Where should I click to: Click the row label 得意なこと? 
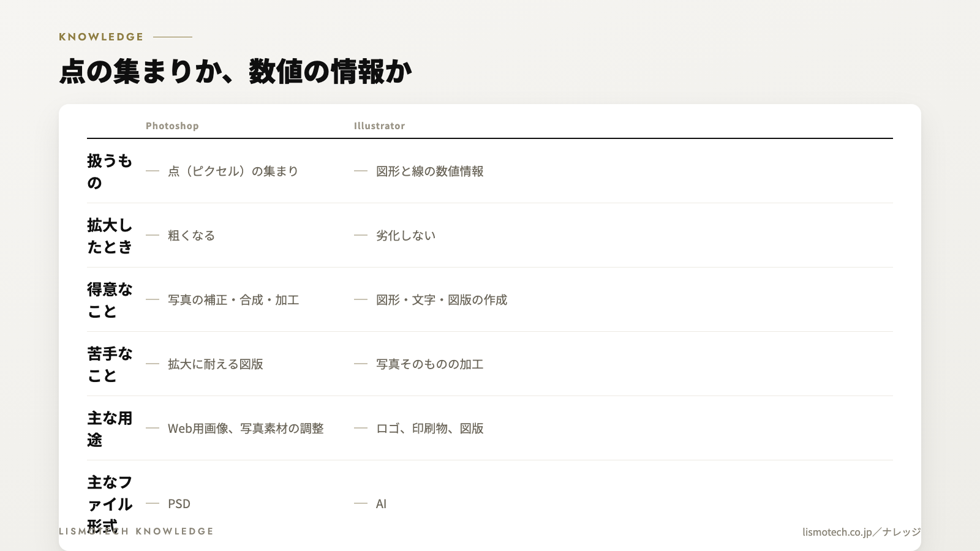110,300
